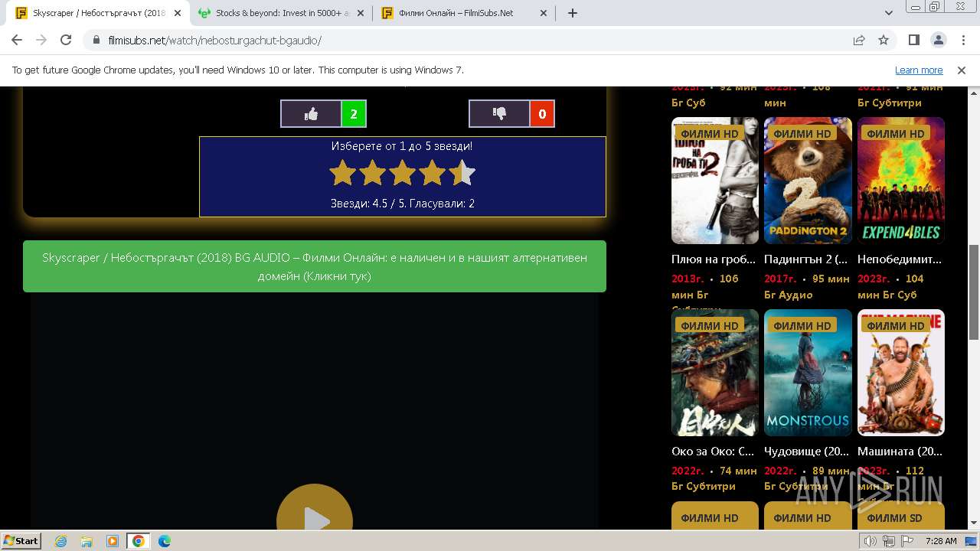Screen dimensions: 980x551
Task: Open Learn more link in update notice
Action: pyautogui.click(x=919, y=70)
